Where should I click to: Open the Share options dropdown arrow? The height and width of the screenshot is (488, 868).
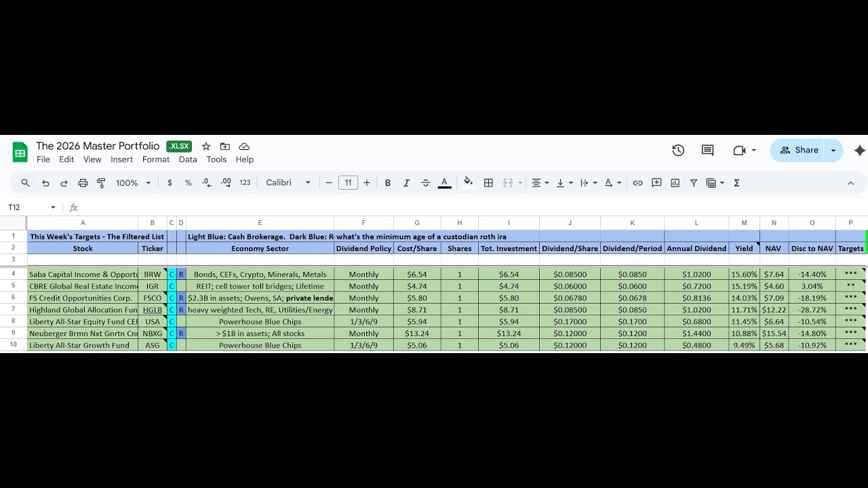pos(833,150)
